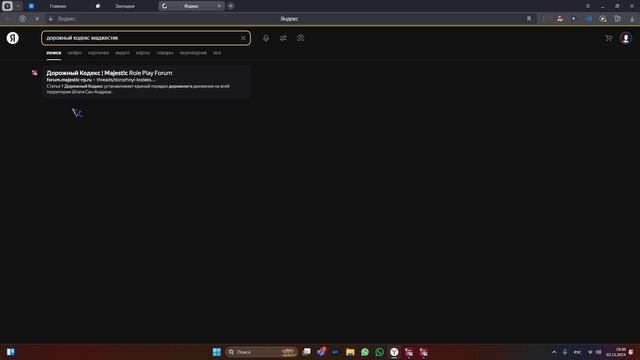Open a new browser tab with plus
Viewport: 640px width, 360px height.
tap(231, 6)
